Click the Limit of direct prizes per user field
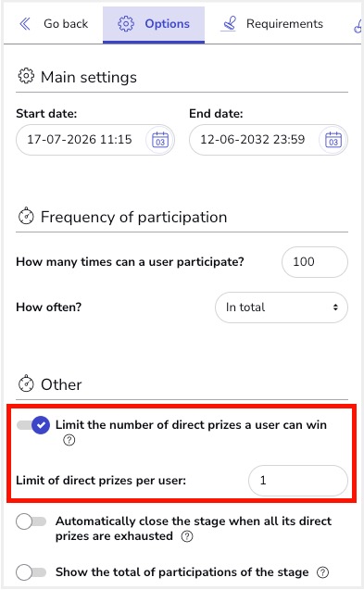This screenshot has width=364, height=590. pos(298,481)
